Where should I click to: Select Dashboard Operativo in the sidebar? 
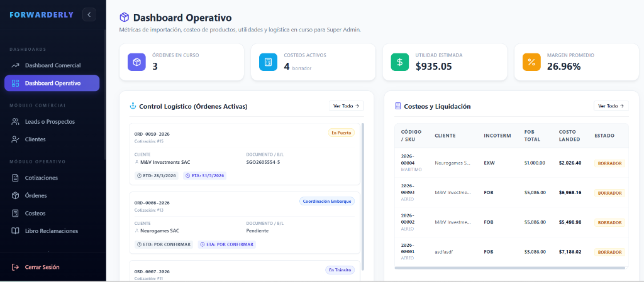coord(52,83)
